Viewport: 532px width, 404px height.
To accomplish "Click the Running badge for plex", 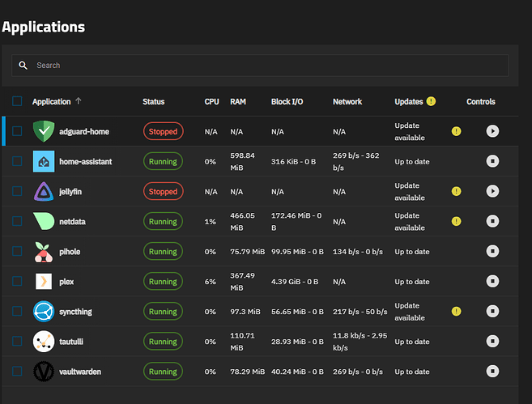I will 163,282.
